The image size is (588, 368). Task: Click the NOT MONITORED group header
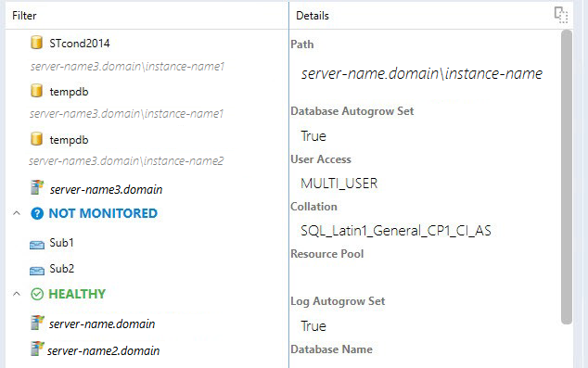point(103,213)
